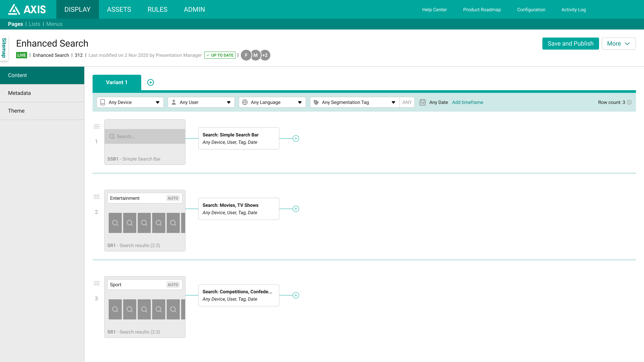
Task: Add rule after Competitions node
Action: coord(296,295)
